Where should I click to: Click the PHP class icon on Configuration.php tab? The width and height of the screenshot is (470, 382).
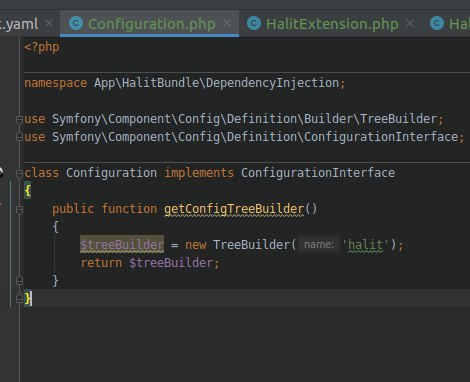(76, 24)
